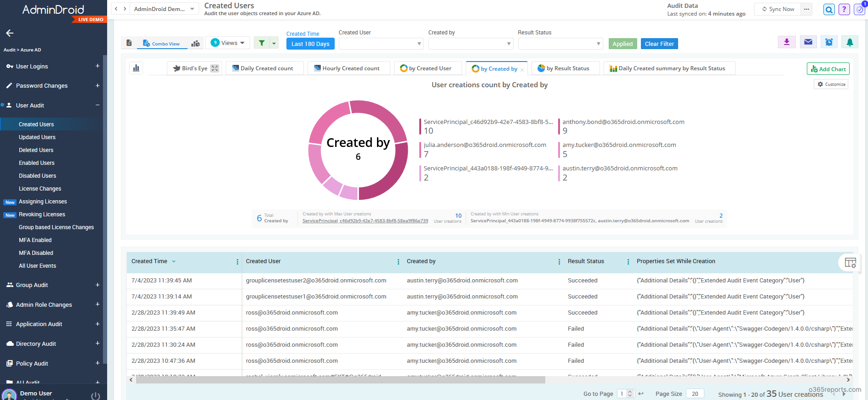Click the export download icon
Viewport: 868px width, 400px height.
tap(787, 42)
